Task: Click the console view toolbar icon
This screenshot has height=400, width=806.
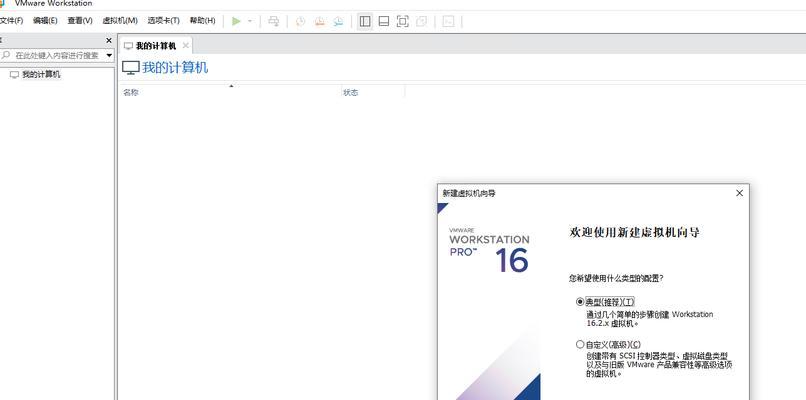Action: point(448,21)
